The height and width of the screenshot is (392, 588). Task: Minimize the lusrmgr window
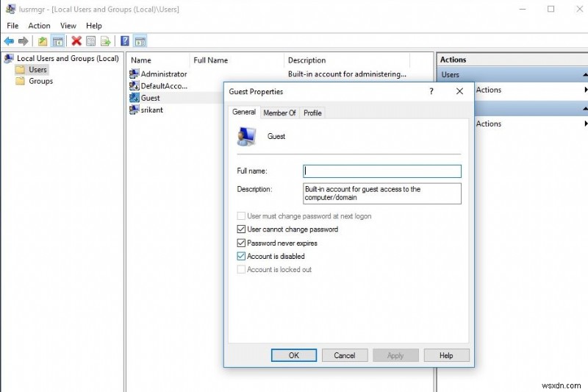point(523,9)
